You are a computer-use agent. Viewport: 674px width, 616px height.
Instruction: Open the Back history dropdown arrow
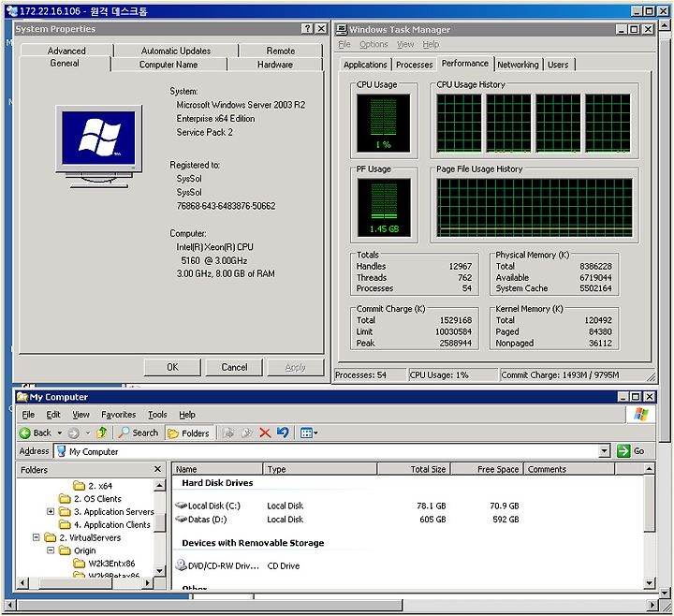tap(60, 433)
